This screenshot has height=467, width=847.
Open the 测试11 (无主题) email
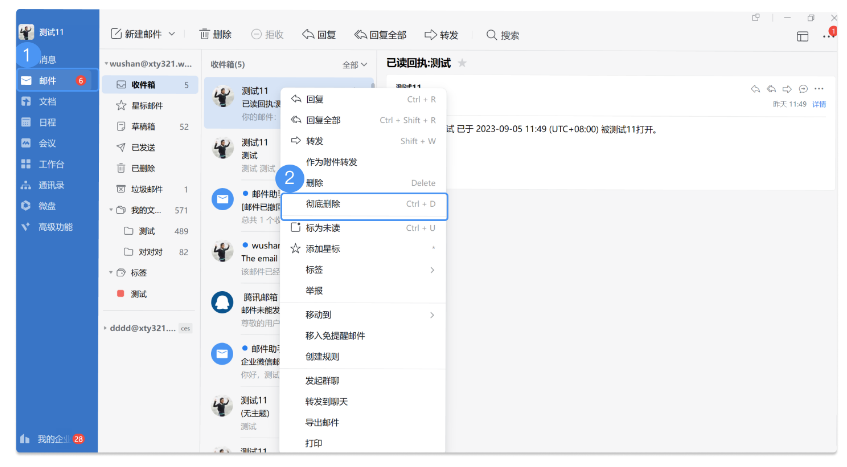click(242, 413)
